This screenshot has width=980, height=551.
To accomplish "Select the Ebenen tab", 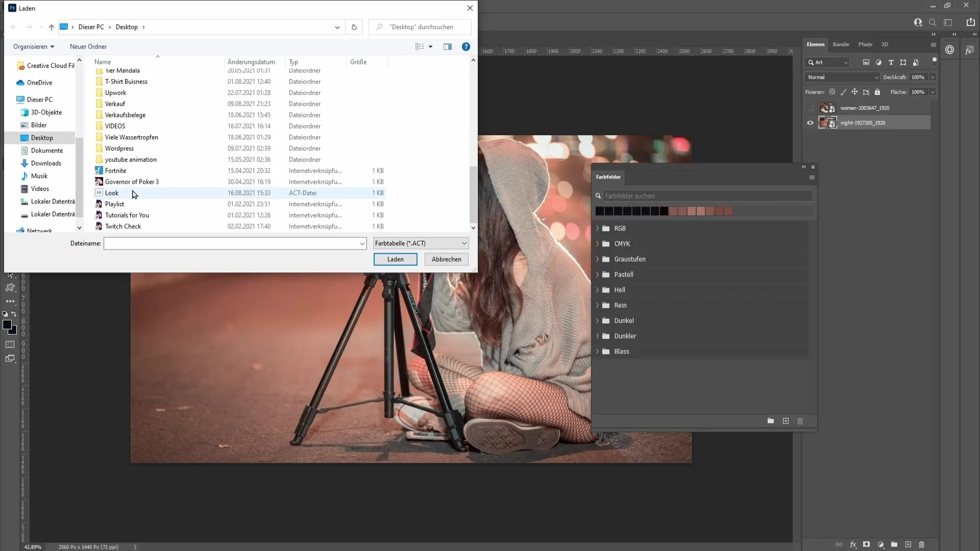I will 815,44.
